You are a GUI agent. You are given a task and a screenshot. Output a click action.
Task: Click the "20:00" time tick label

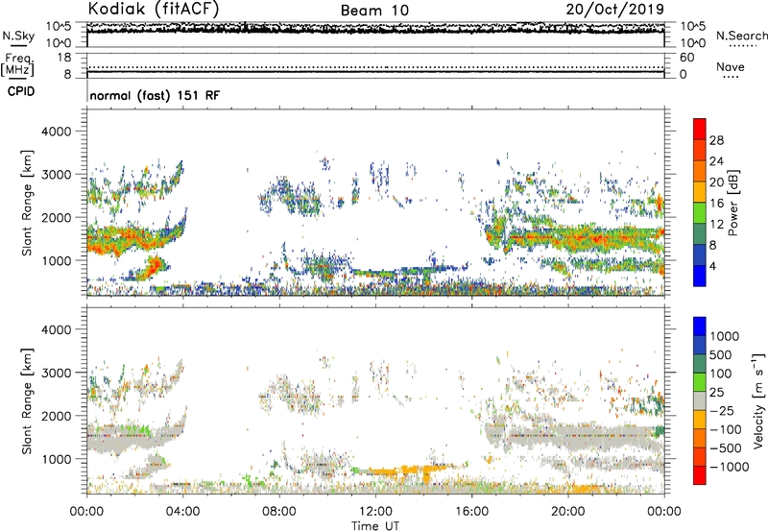point(567,512)
